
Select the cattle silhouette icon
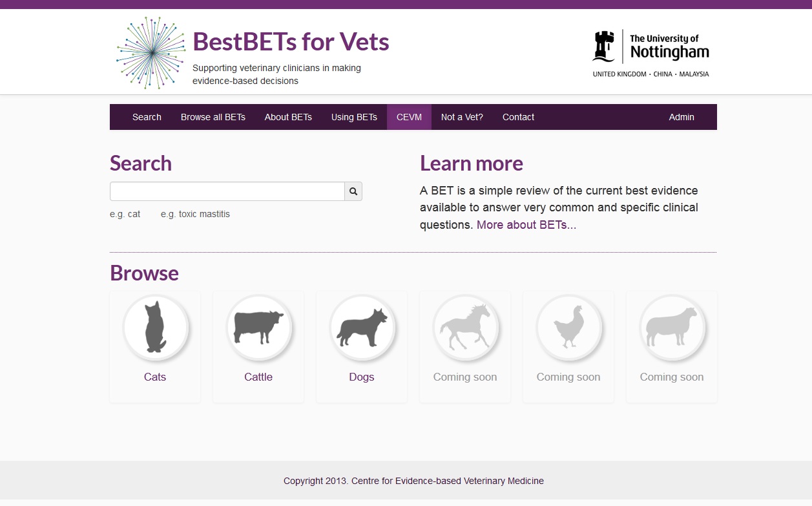(258, 327)
